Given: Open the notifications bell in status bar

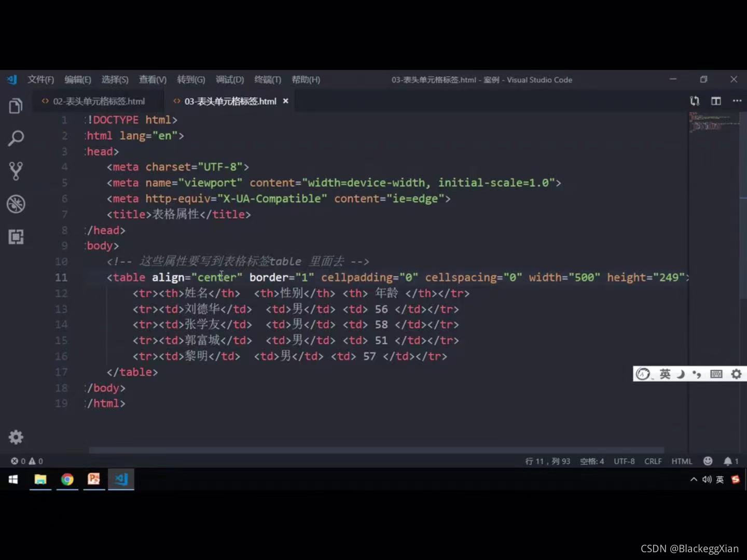Looking at the screenshot, I should coord(731,461).
